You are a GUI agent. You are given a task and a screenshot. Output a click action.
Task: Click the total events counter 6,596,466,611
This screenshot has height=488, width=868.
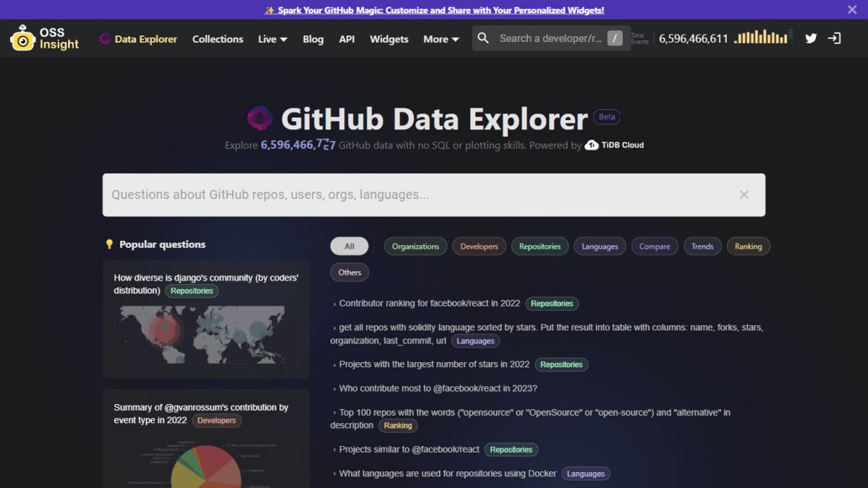point(694,39)
